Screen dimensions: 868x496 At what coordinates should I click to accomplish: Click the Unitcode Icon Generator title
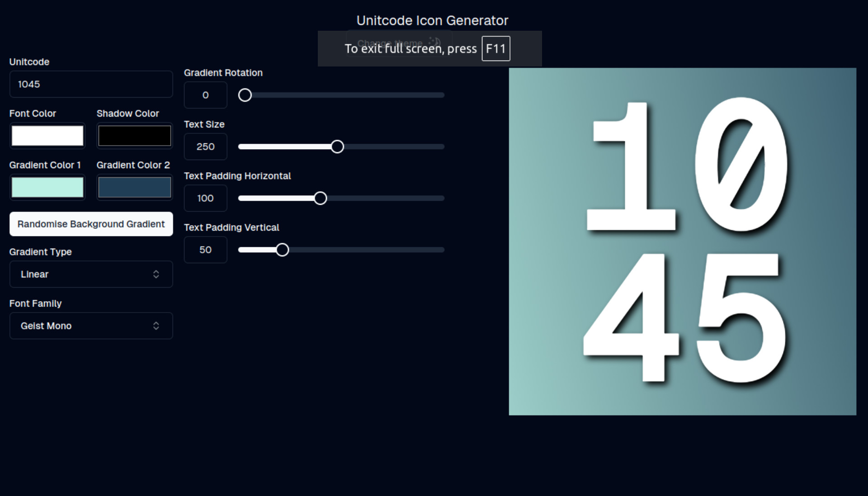tap(432, 20)
